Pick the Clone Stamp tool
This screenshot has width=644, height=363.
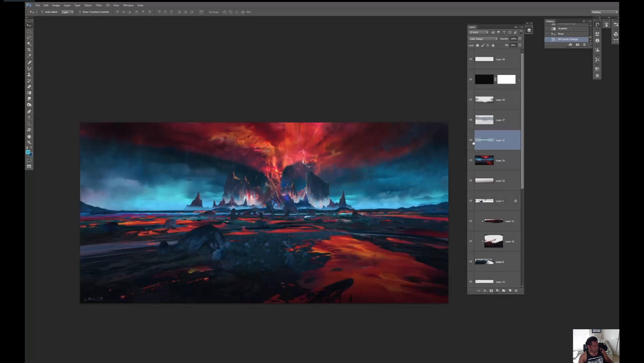tap(29, 75)
